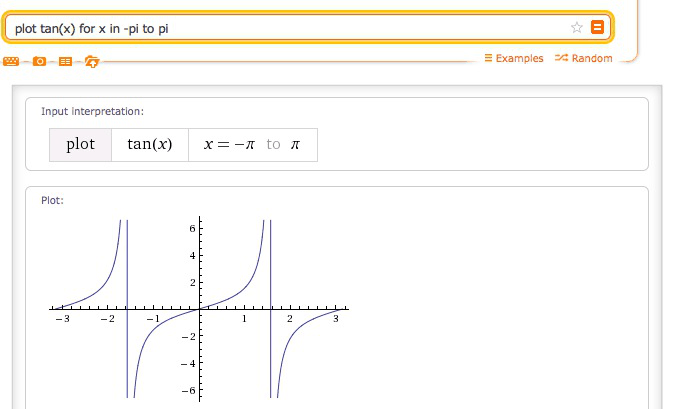Image resolution: width=673 pixels, height=409 pixels.
Task: Click the "Plot:" pod title
Action: tap(52, 200)
